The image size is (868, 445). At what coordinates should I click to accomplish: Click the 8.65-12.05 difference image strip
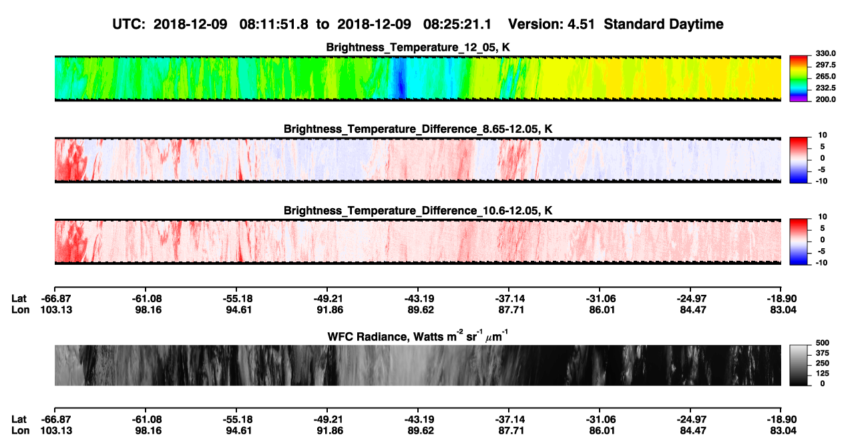click(x=418, y=159)
